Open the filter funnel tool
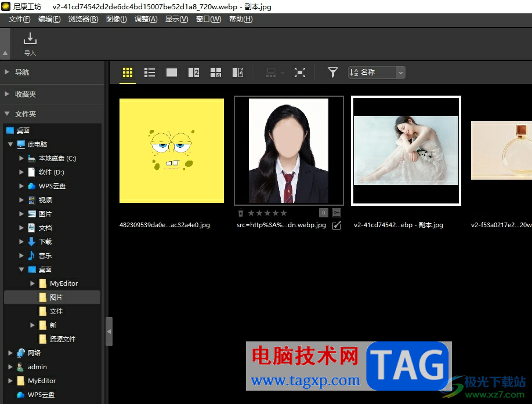The image size is (532, 404). 333,72
